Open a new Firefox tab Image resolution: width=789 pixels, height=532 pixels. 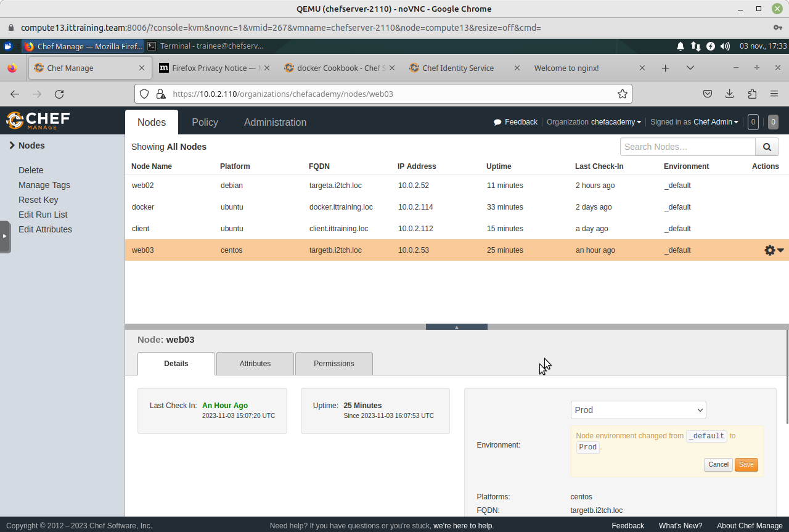pyautogui.click(x=665, y=68)
